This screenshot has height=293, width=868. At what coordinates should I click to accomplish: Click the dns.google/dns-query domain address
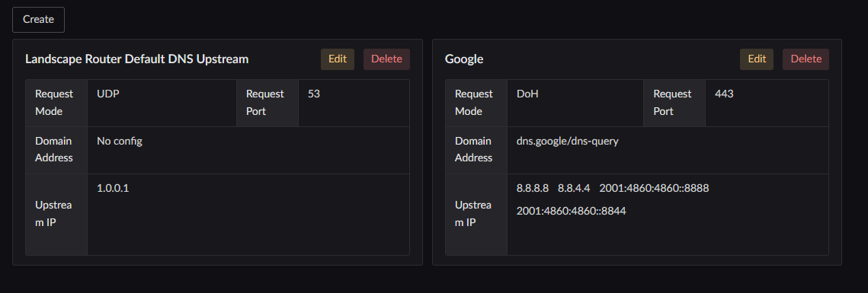568,141
